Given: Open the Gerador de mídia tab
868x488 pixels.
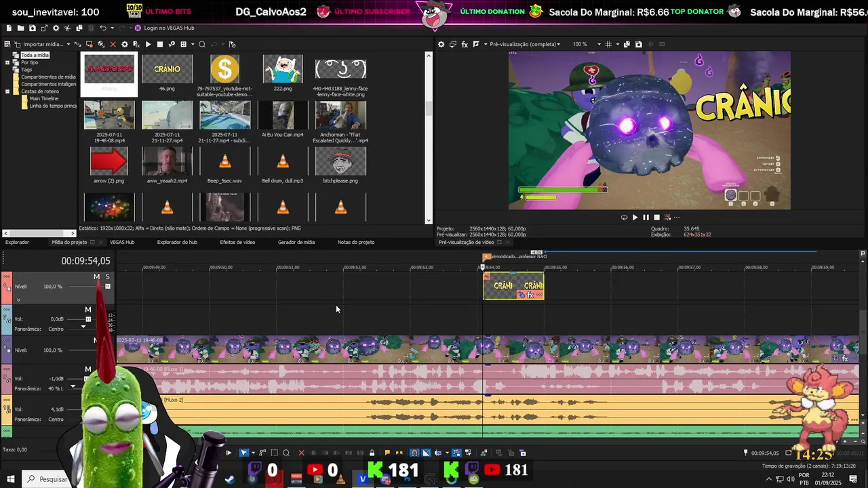Looking at the screenshot, I should click(296, 242).
